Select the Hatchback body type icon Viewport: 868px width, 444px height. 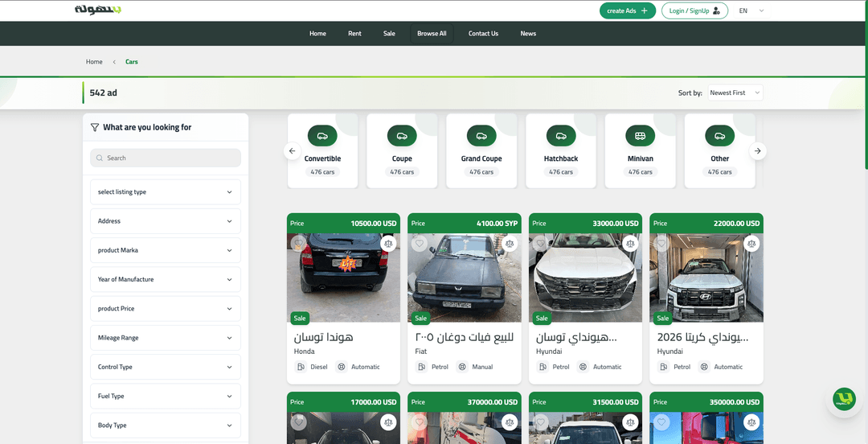click(x=561, y=136)
